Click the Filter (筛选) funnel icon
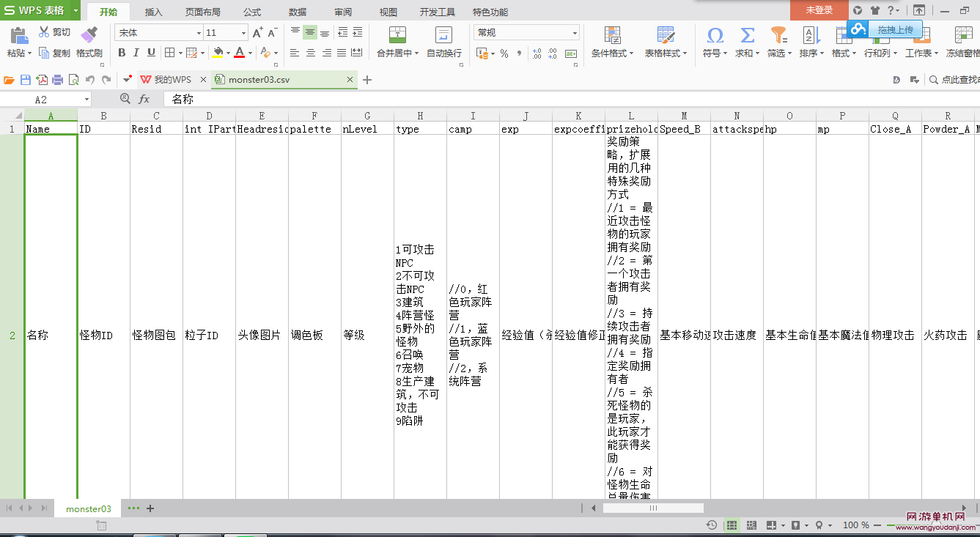 pyautogui.click(x=778, y=35)
